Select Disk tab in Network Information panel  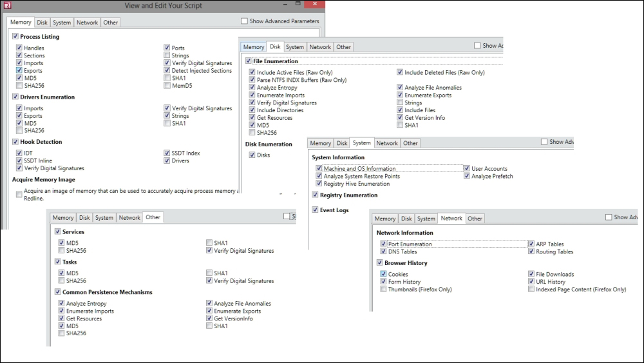(406, 219)
